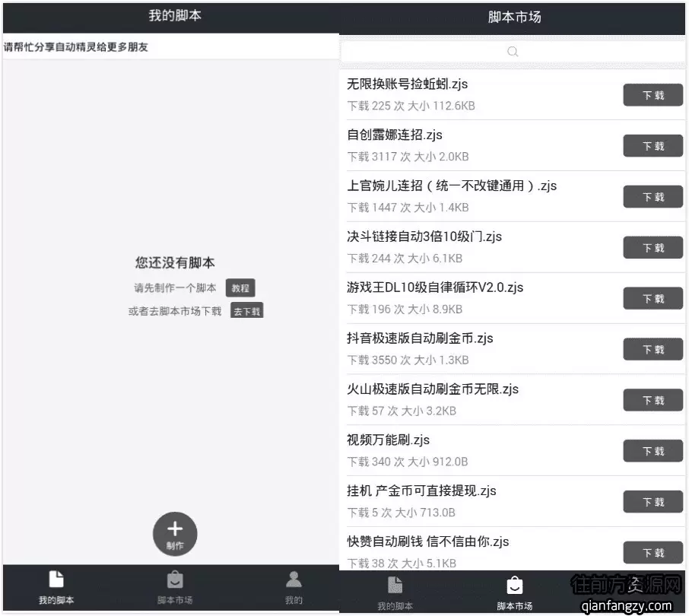
Task: Open 脚本市场 tab in left screen
Action: [x=175, y=588]
